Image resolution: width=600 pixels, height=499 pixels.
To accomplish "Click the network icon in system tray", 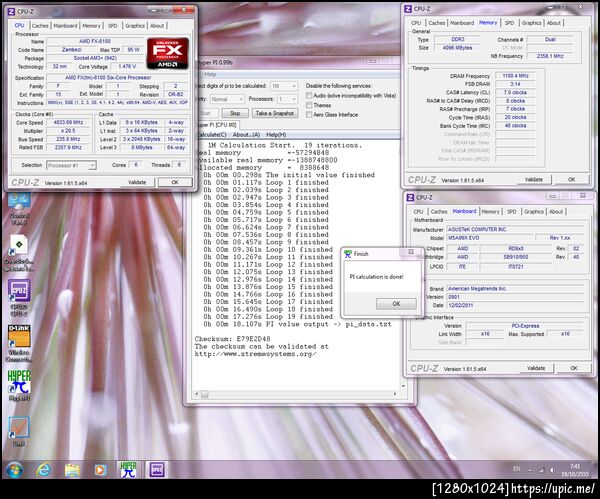I will click(541, 470).
